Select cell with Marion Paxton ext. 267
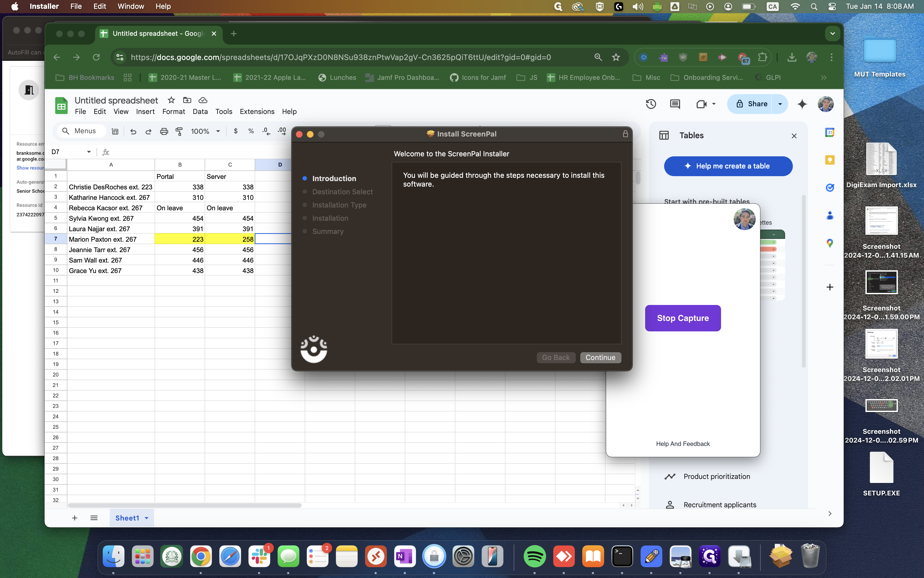Image resolution: width=924 pixels, height=578 pixels. click(111, 239)
